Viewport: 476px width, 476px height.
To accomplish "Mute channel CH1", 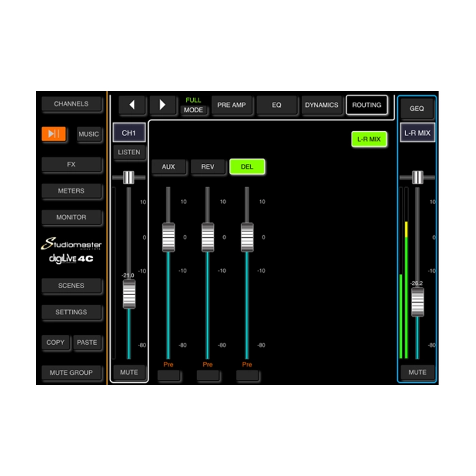I will click(129, 372).
